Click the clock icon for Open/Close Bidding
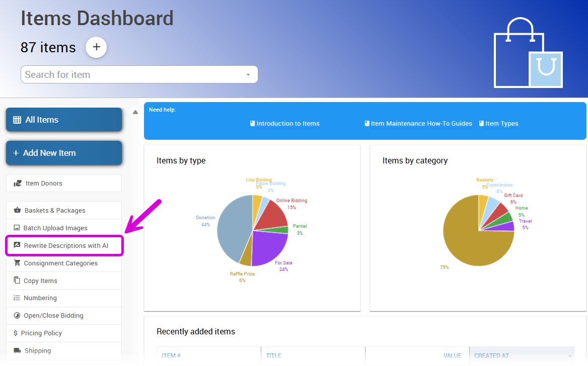This screenshot has width=588, height=366. (x=17, y=315)
